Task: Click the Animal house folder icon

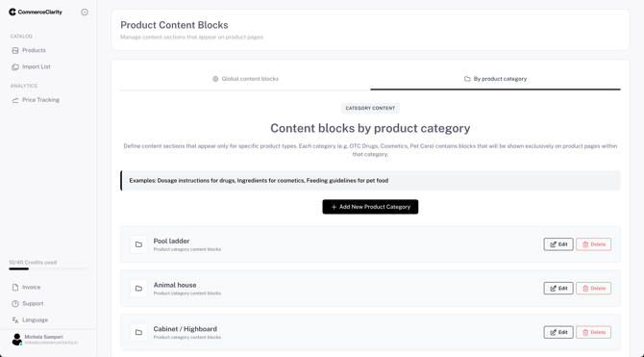Action: 138,289
